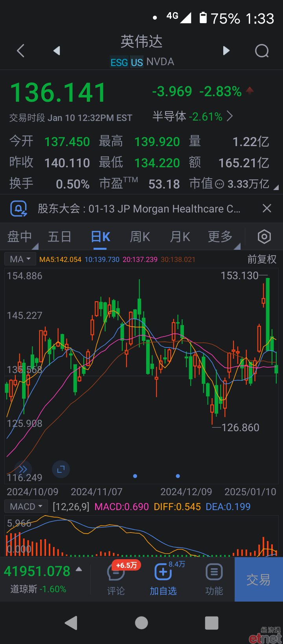Expand index bar with up triangle
This screenshot has width=283, height=644.
79,569
